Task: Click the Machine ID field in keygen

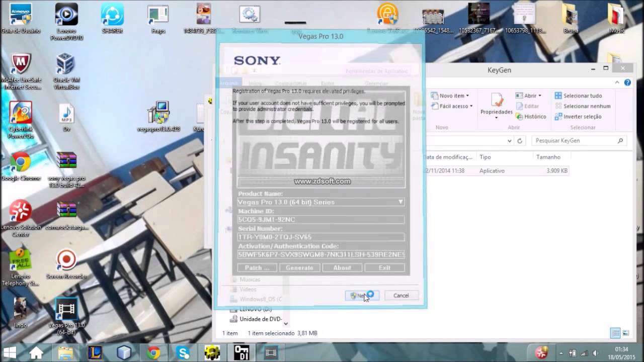Action: coord(321,220)
